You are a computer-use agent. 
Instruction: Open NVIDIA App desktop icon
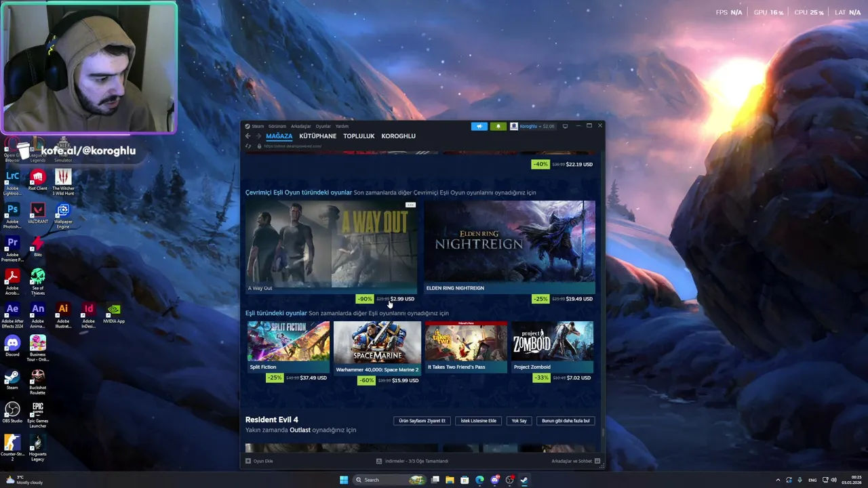coord(114,314)
